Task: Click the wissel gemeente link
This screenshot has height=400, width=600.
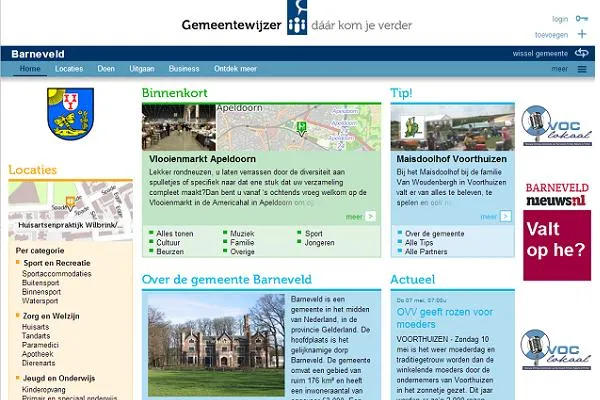Action: (x=540, y=54)
